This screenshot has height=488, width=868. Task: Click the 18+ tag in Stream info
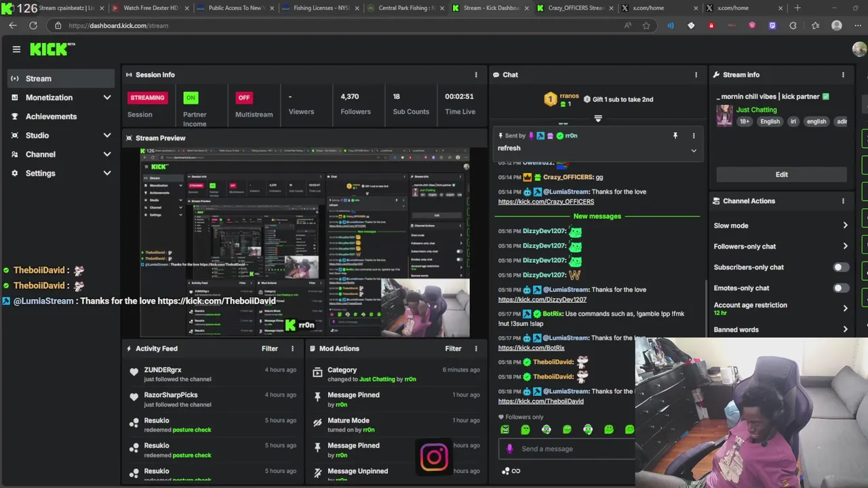click(x=745, y=122)
